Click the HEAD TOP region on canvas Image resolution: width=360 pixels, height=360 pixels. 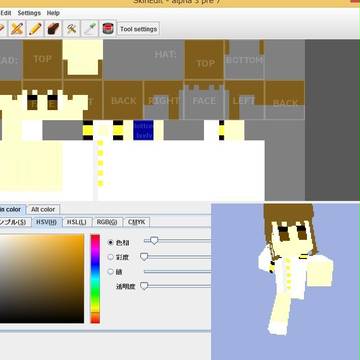pos(43,60)
